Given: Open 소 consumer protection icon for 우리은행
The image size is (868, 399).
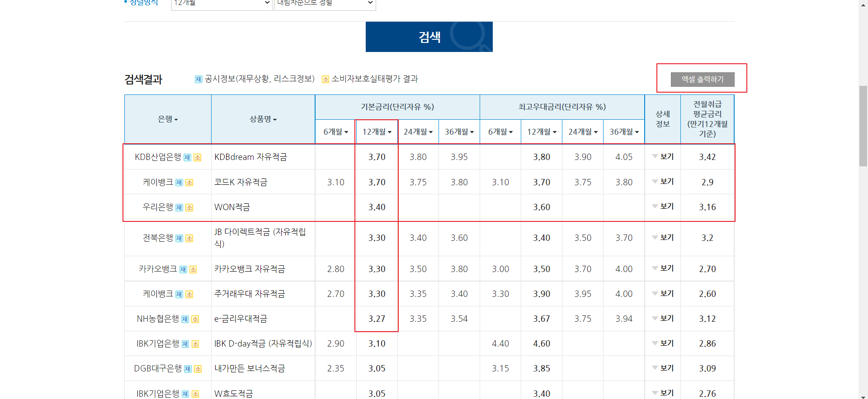Looking at the screenshot, I should point(189,207).
